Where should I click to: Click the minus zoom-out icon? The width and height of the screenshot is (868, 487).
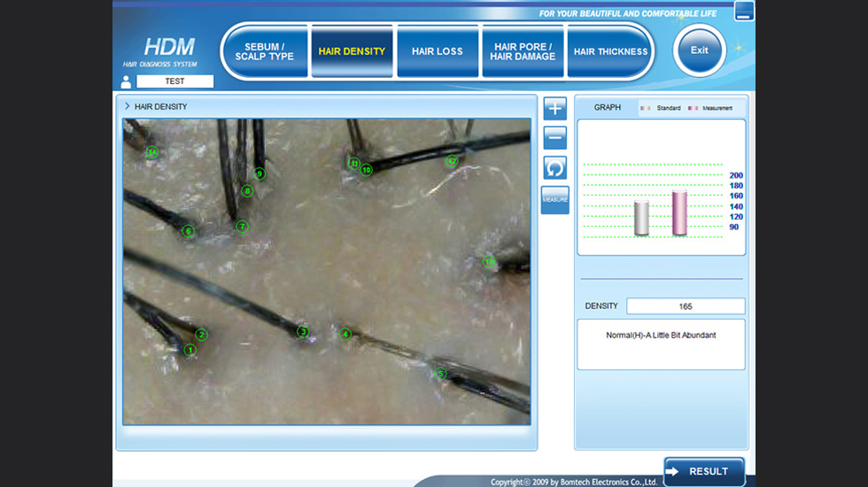554,137
